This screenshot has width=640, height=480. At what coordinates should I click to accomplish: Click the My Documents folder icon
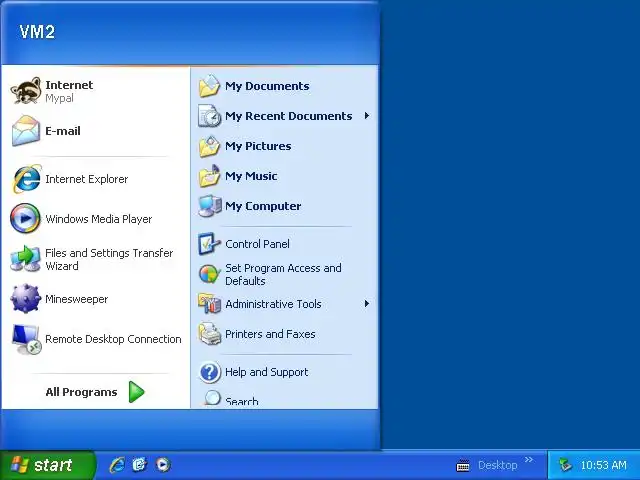[x=209, y=86]
